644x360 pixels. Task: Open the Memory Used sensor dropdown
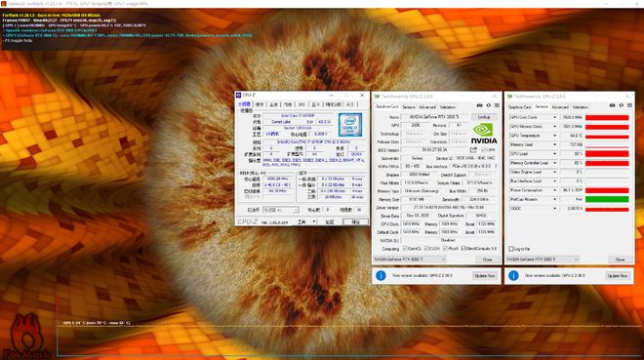(555, 144)
